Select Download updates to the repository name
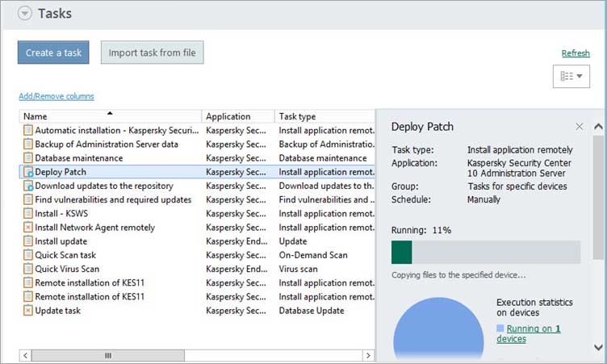The height and width of the screenshot is (364, 607). 104,186
